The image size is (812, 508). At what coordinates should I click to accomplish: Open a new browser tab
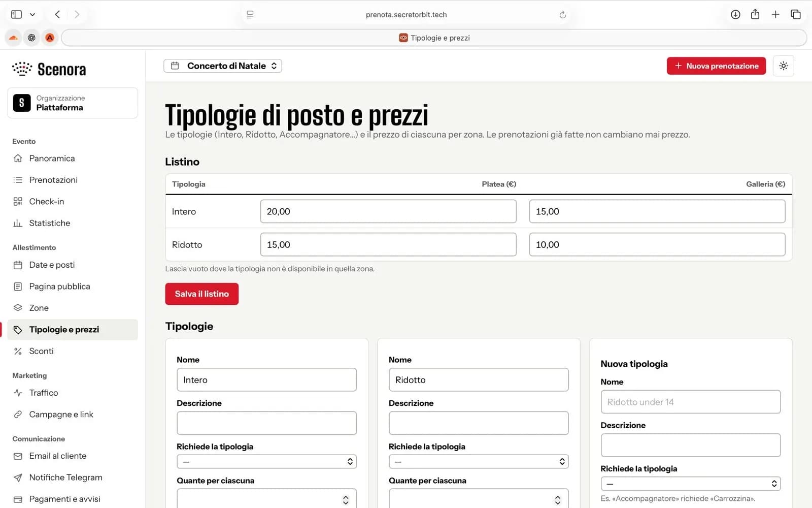(775, 15)
